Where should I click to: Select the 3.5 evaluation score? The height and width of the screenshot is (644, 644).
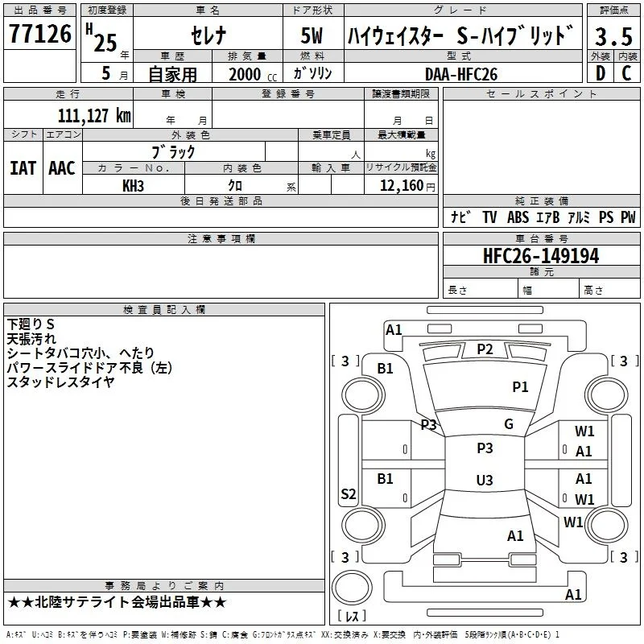pyautogui.click(x=613, y=36)
